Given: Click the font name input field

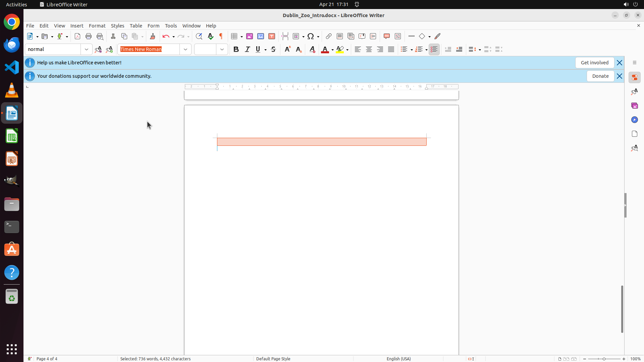Looking at the screenshot, I should pyautogui.click(x=149, y=49).
